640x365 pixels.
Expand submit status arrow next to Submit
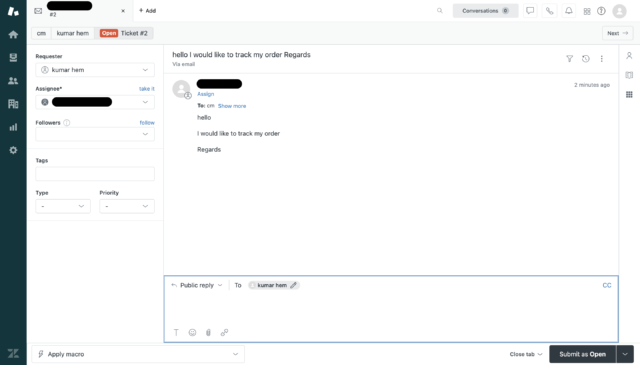click(625, 354)
